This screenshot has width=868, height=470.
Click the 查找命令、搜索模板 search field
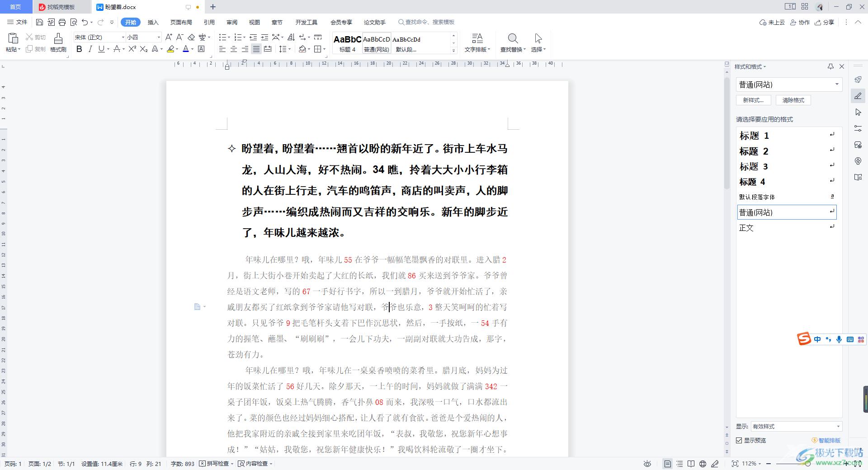(x=426, y=22)
